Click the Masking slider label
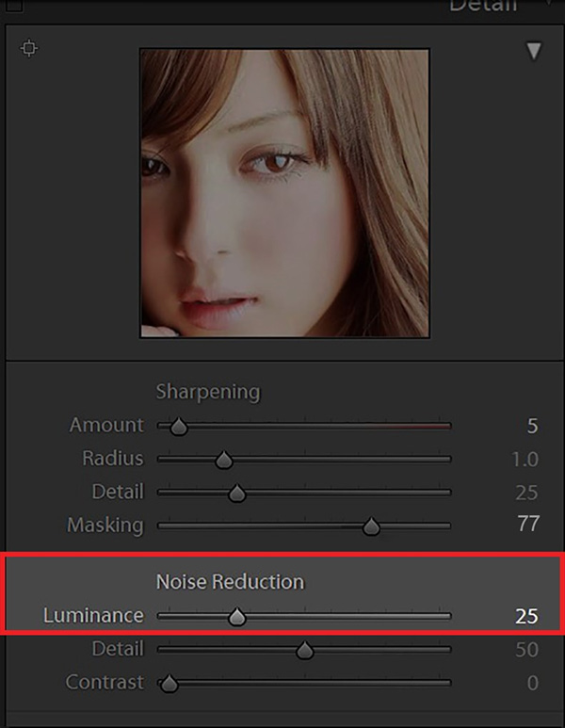The image size is (565, 728). [x=105, y=526]
